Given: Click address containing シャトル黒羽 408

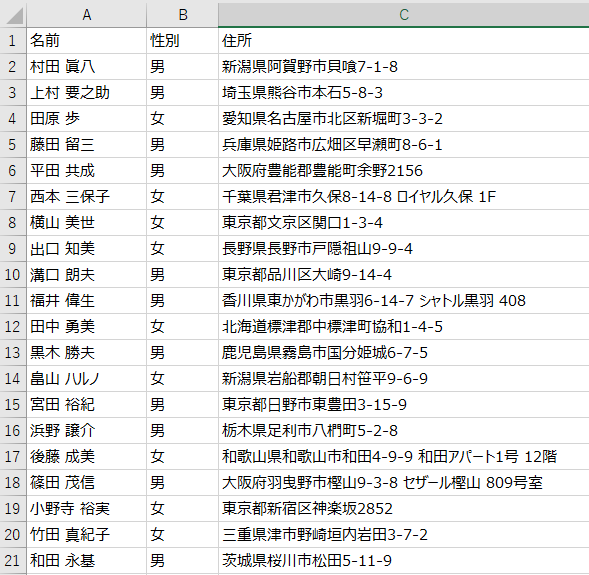Looking at the screenshot, I should click(x=404, y=300).
